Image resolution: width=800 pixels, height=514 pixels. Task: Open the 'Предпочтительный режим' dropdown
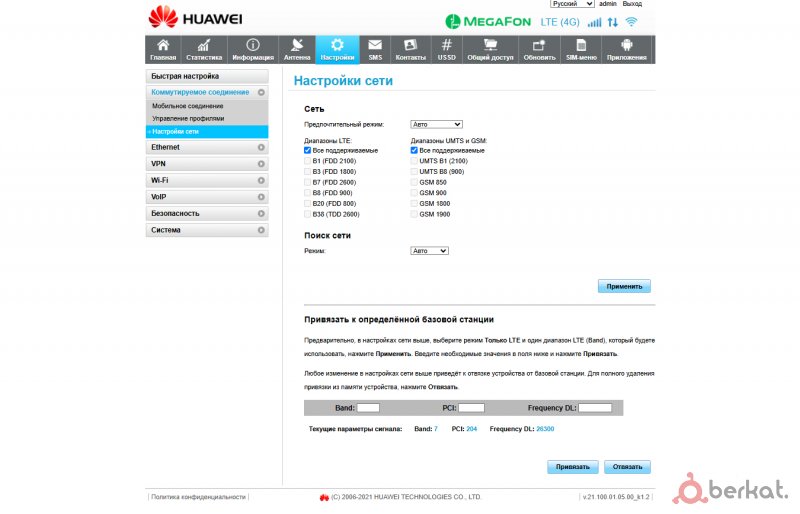coord(430,124)
